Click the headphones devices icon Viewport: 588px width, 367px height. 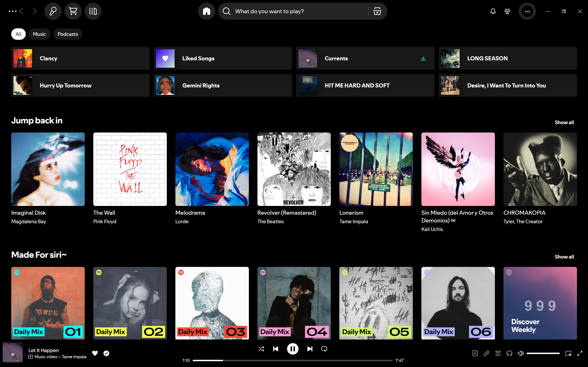[x=509, y=353]
